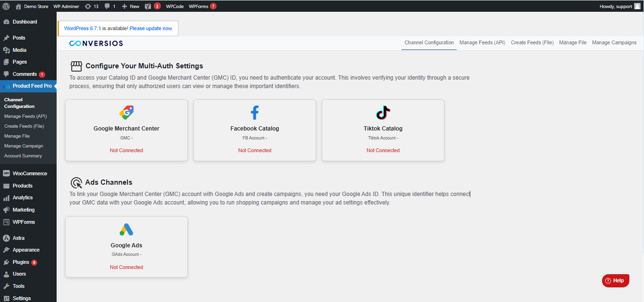644x302 pixels.
Task: Click the Products box icon in sidebar
Action: (6, 186)
